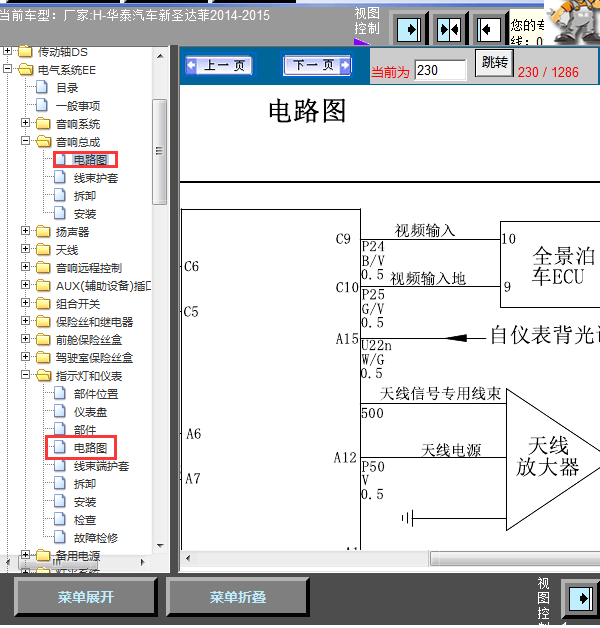Select 电路图 under 音响总成
The width and height of the screenshot is (600, 628).
click(x=91, y=160)
